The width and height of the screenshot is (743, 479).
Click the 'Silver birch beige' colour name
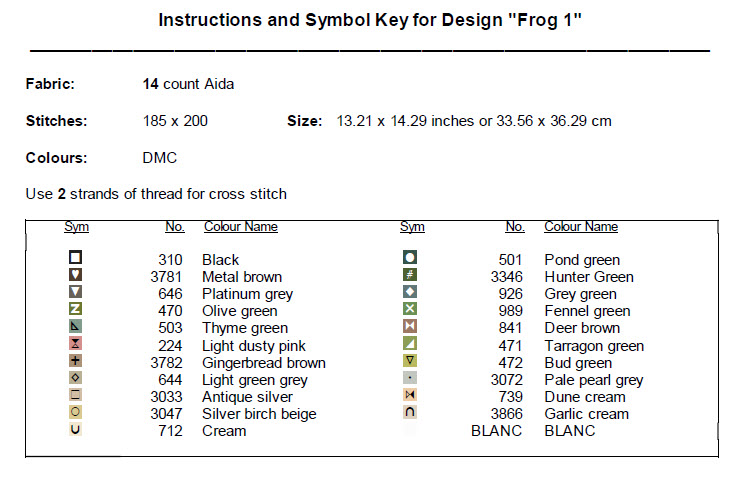pyautogui.click(x=259, y=414)
